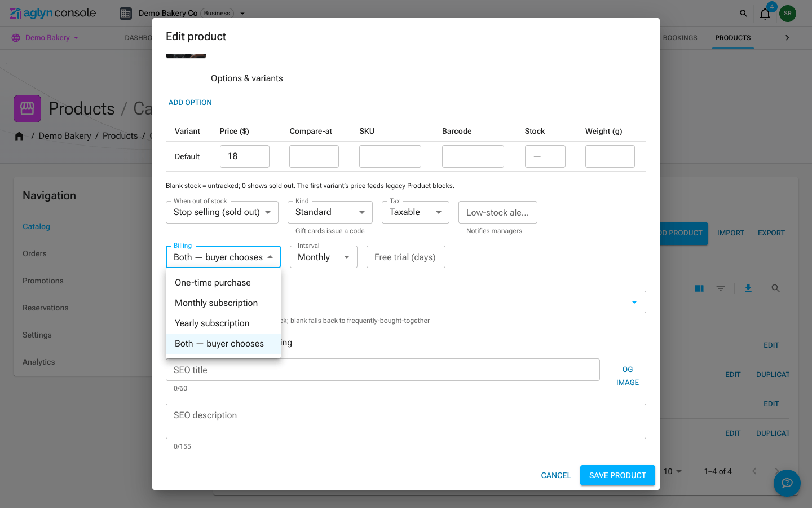Go to previous page arrow

click(754, 471)
